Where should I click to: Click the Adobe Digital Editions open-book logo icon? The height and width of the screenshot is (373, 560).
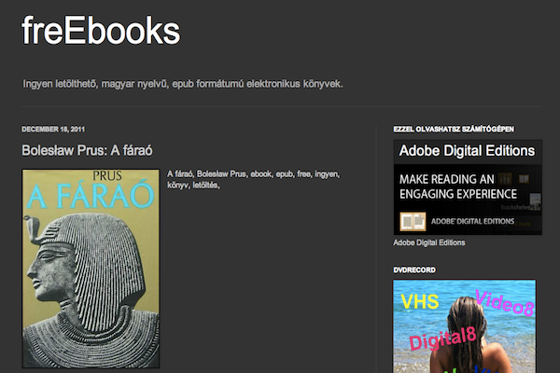(413, 222)
